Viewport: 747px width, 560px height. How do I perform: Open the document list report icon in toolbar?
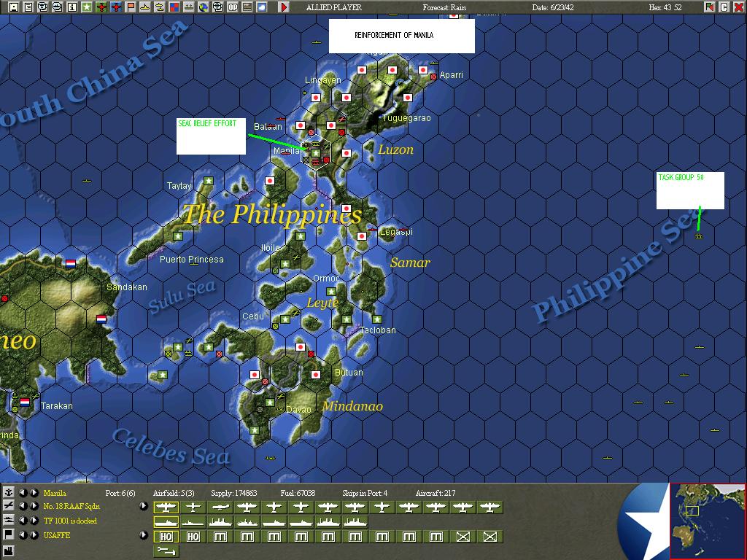click(x=28, y=7)
